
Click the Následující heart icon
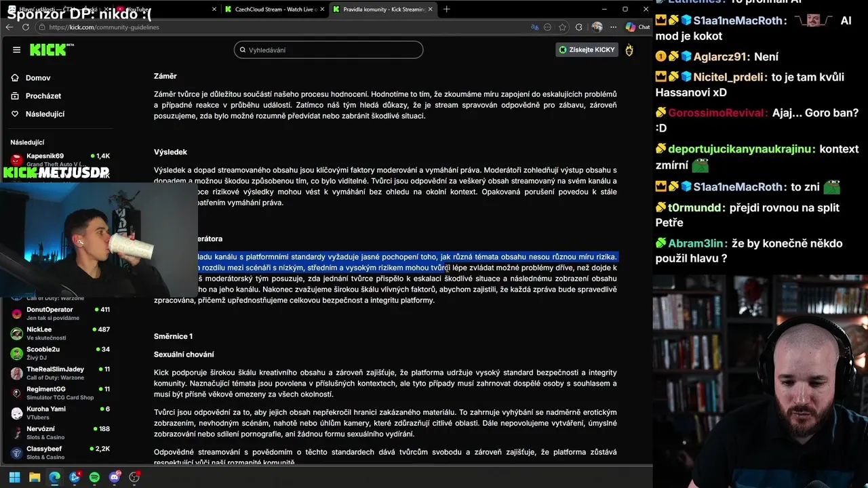(15, 114)
